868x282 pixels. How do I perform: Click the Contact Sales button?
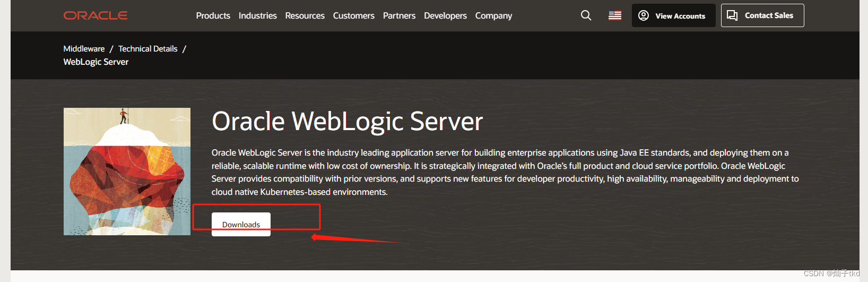coord(762,15)
